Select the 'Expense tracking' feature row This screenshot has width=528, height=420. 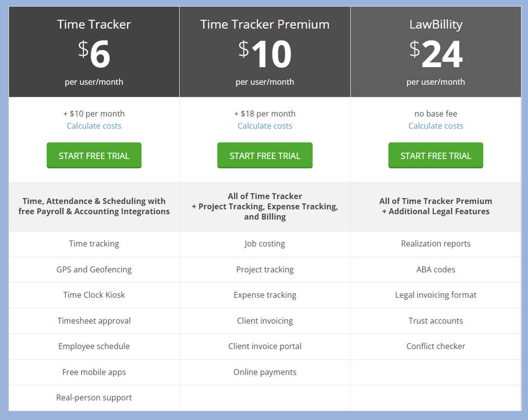264,295
